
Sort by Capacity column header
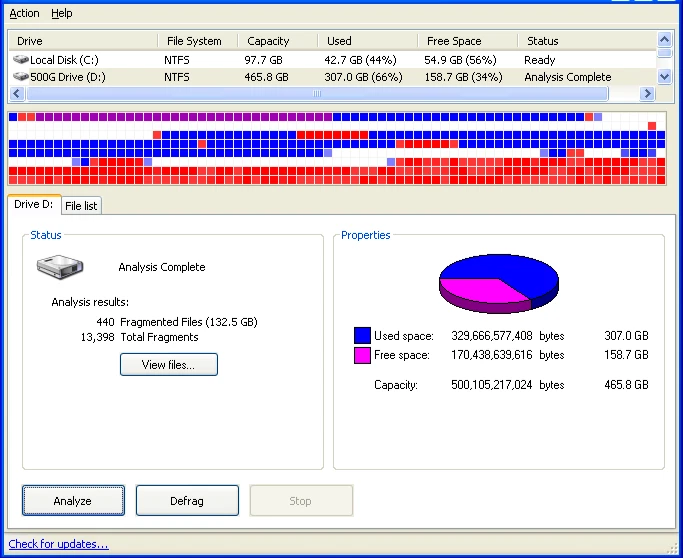point(277,41)
